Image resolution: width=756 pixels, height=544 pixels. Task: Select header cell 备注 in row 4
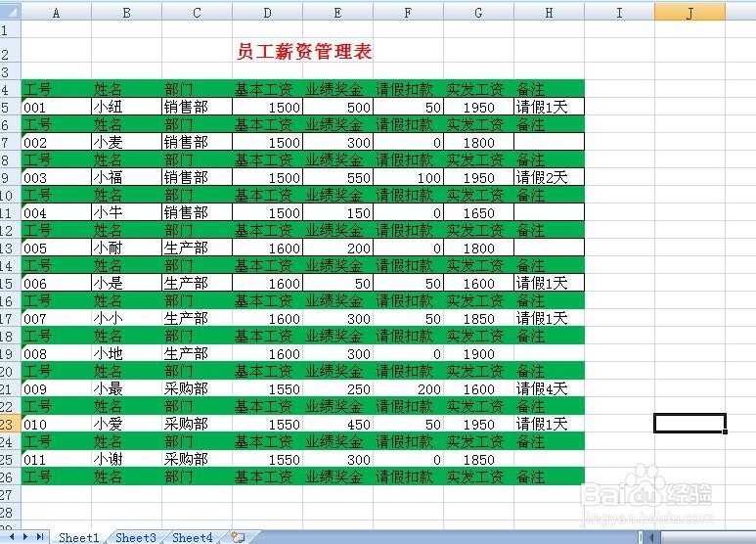point(550,89)
